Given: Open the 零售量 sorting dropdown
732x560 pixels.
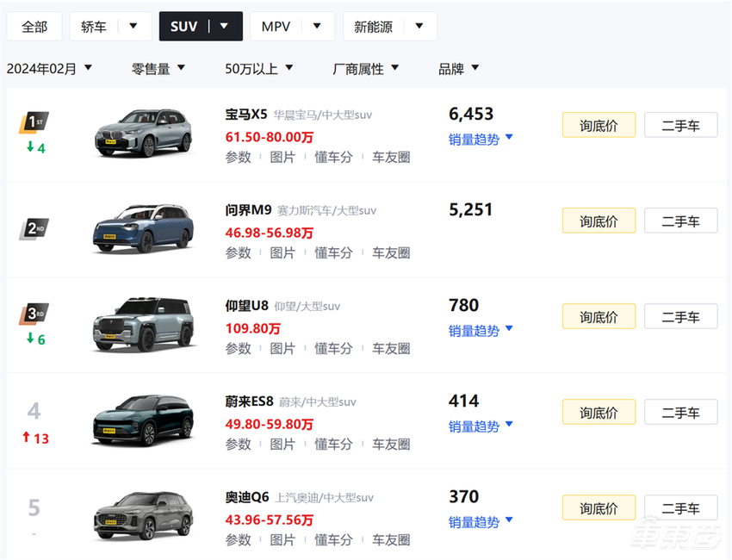Looking at the screenshot, I should pos(158,68).
